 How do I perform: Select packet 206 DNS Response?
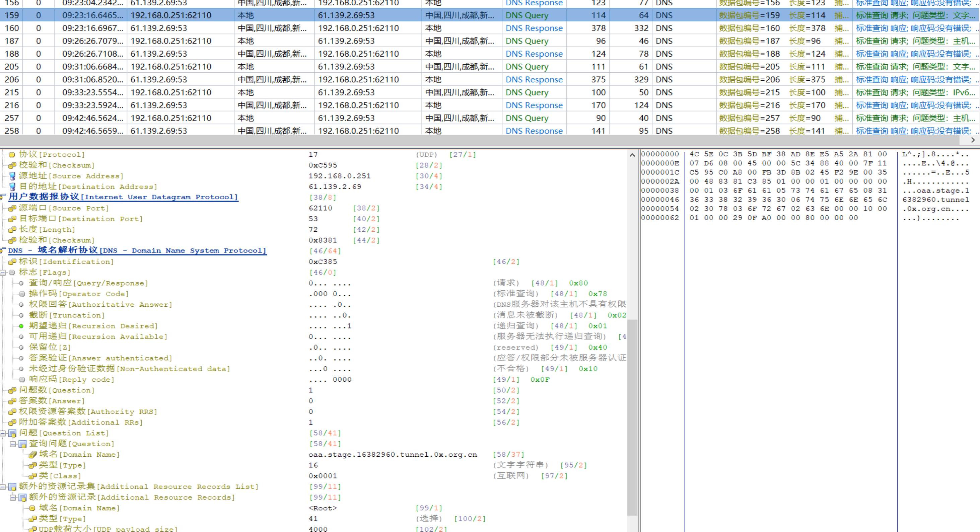click(x=490, y=79)
